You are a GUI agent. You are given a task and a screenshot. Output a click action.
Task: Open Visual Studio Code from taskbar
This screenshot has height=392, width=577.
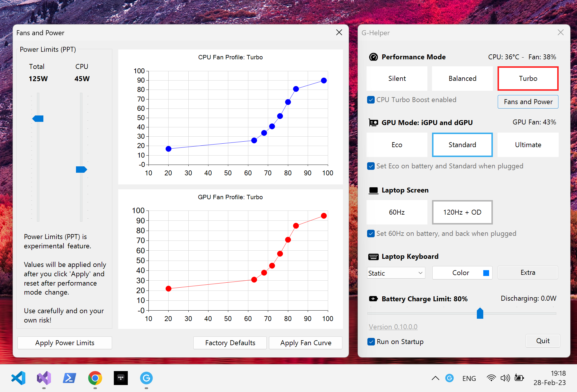[x=18, y=378]
